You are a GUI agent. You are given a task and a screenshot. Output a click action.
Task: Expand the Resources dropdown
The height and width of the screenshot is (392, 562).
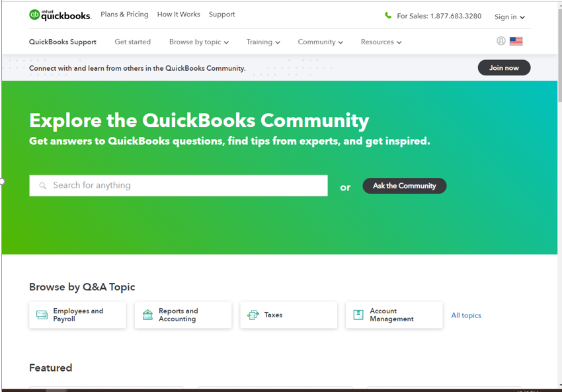tap(381, 42)
